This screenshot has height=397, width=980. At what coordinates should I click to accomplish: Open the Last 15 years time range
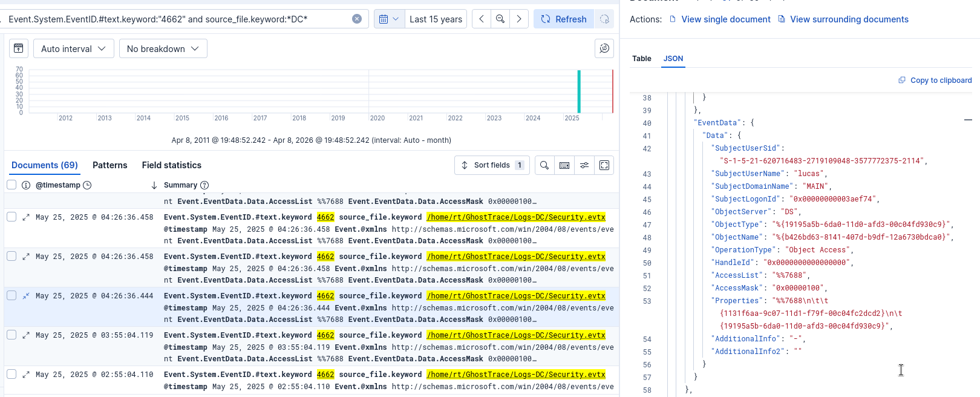click(x=436, y=19)
